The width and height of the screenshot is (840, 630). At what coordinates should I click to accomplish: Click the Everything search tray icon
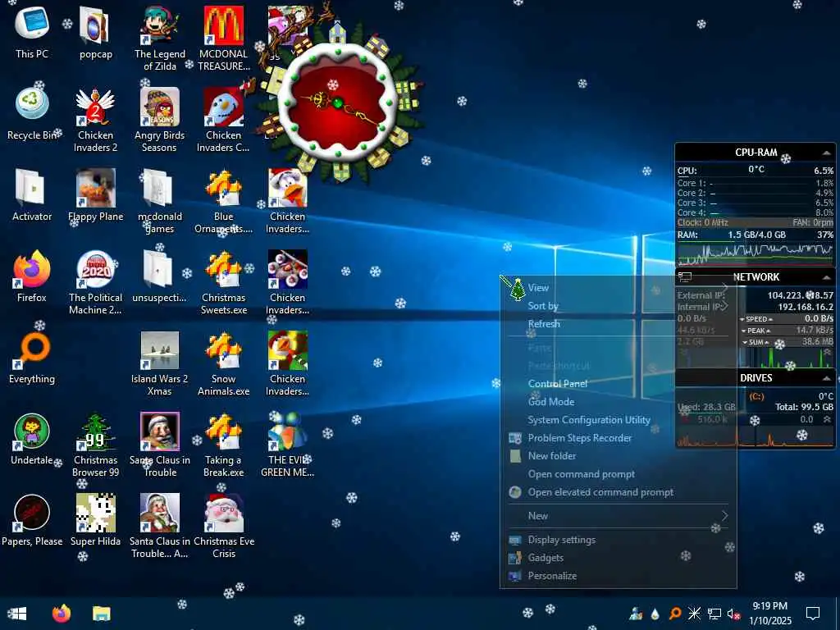click(x=675, y=614)
